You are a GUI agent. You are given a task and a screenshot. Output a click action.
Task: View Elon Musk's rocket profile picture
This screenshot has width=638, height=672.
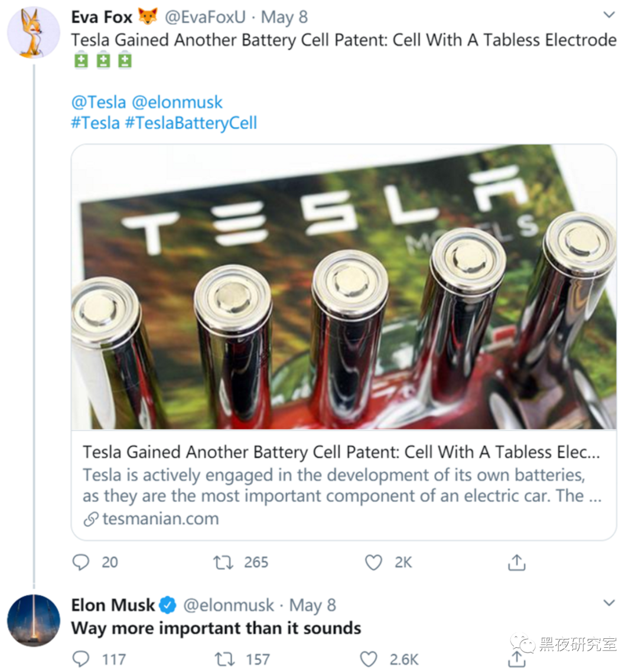pos(33,620)
